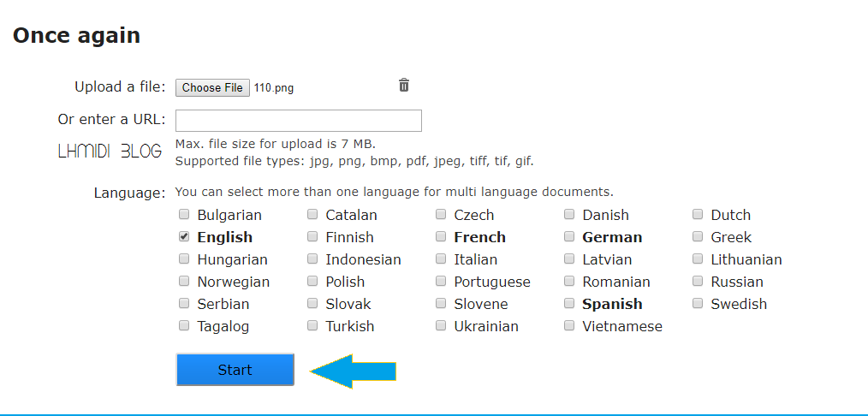The height and width of the screenshot is (416, 868).
Task: Click the Choose File button
Action: click(212, 87)
